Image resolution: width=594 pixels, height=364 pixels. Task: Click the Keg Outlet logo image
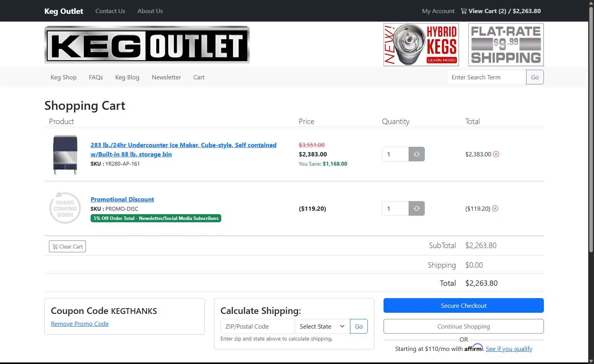click(x=147, y=45)
